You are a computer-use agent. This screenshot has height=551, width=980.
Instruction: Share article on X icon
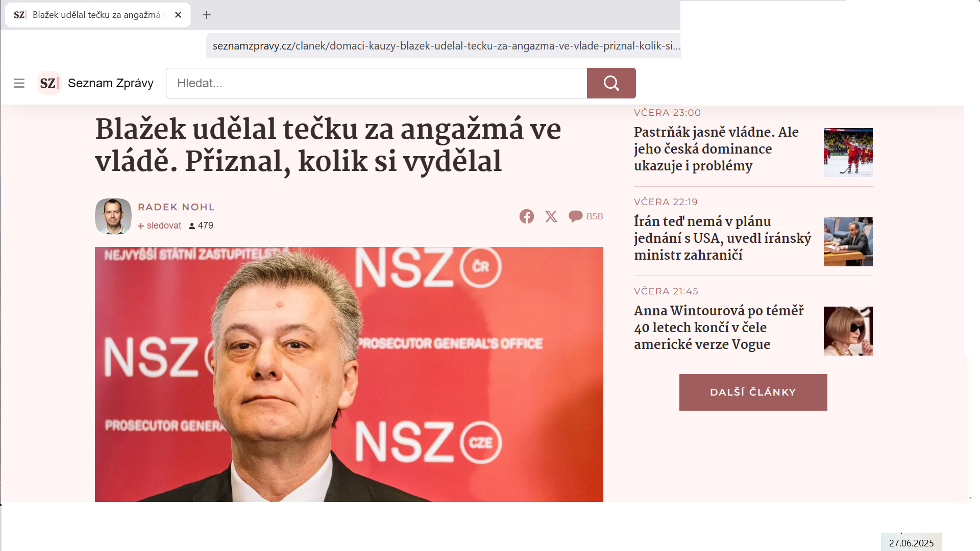coord(551,216)
